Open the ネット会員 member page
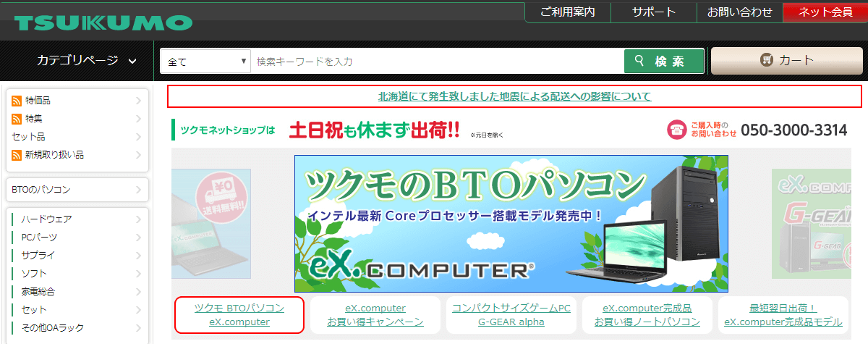The width and height of the screenshot is (868, 344). coord(825,12)
